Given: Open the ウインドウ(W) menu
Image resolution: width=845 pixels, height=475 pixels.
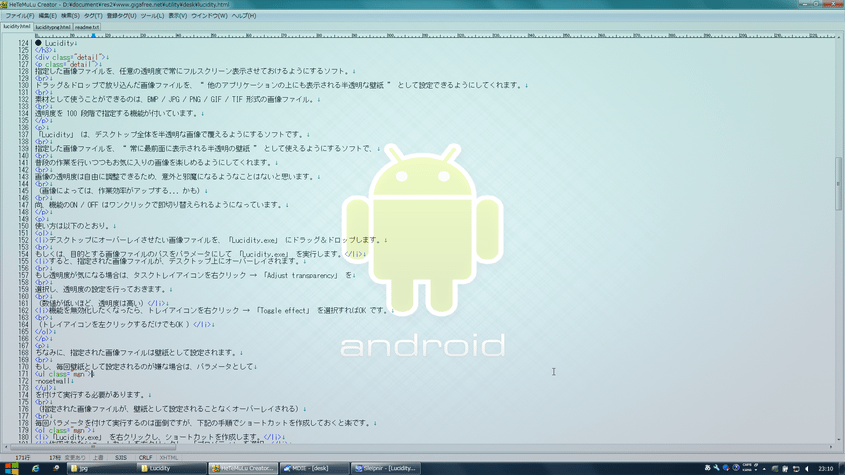Looking at the screenshot, I should tap(209, 16).
